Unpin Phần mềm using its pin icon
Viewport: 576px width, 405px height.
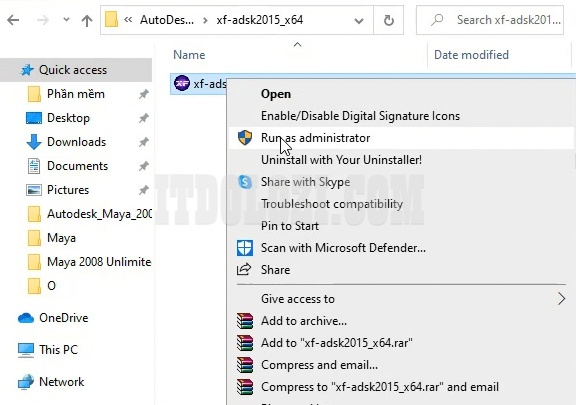click(x=144, y=94)
